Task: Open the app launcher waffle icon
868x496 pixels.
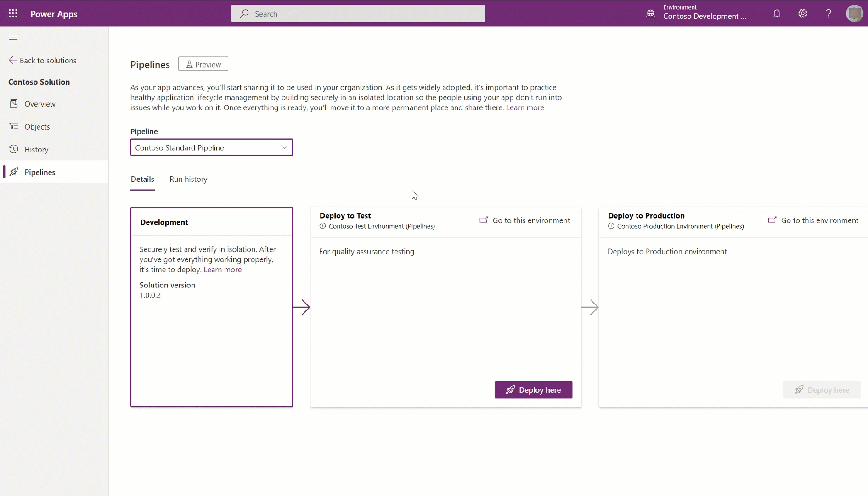Action: (13, 13)
